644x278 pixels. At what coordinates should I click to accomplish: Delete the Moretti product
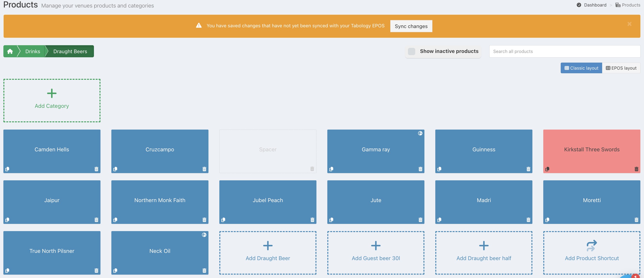click(636, 219)
